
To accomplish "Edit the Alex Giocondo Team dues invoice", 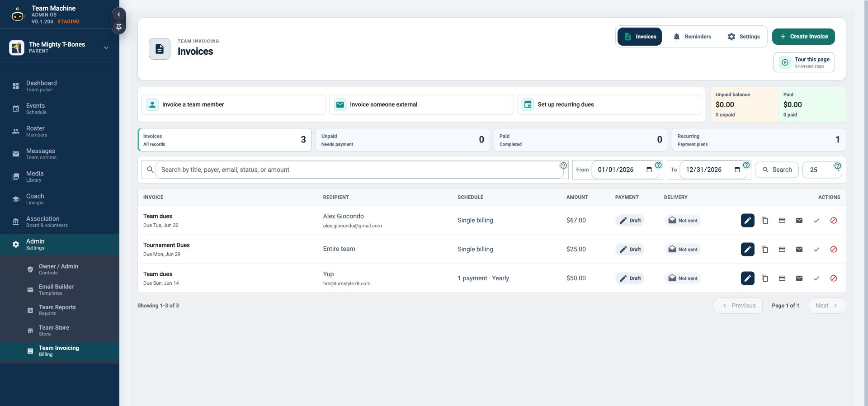I will tap(747, 220).
